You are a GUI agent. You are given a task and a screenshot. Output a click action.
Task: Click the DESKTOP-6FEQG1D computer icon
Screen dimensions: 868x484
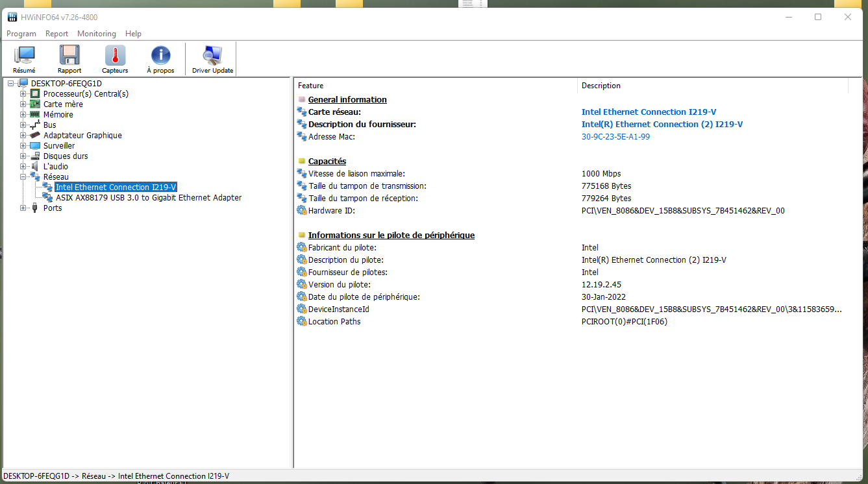tap(23, 83)
